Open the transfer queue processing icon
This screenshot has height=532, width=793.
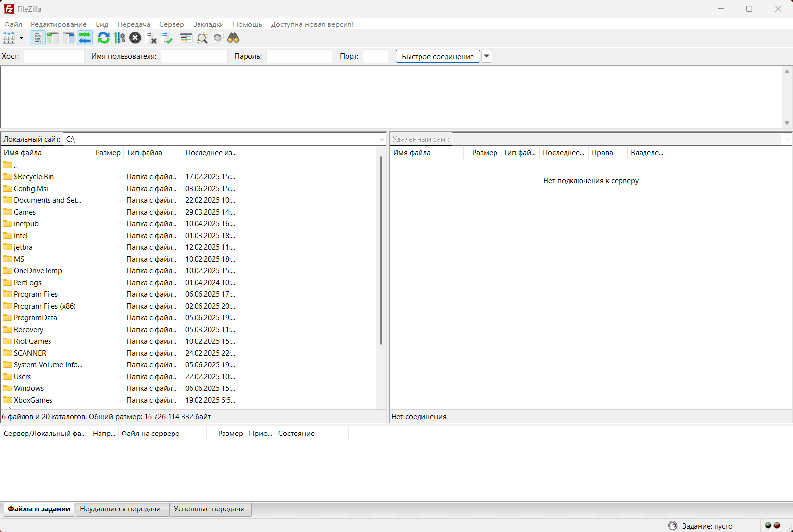click(120, 38)
